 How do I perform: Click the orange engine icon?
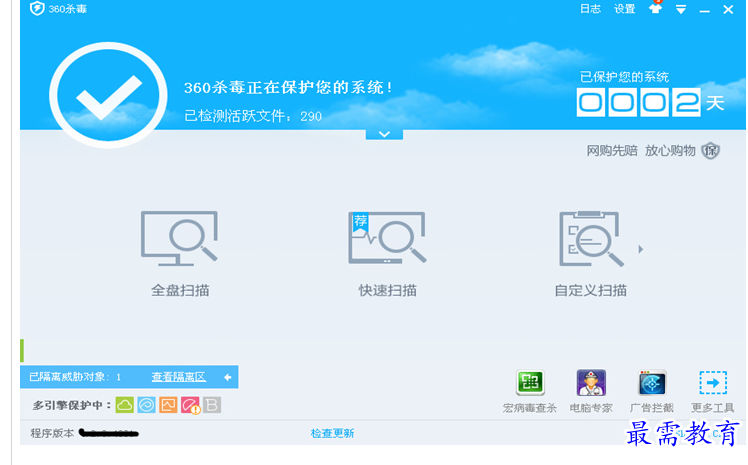[168, 405]
